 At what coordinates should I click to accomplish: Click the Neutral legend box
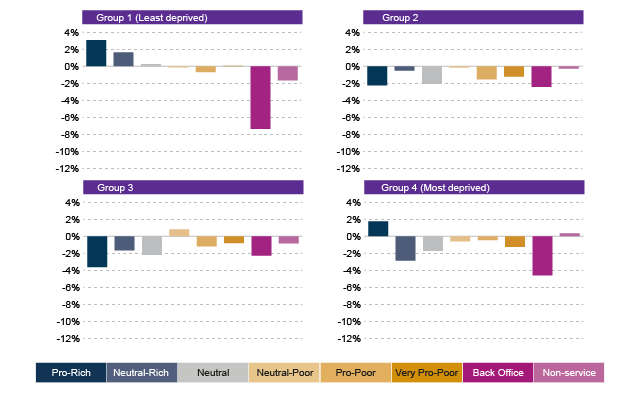(212, 373)
